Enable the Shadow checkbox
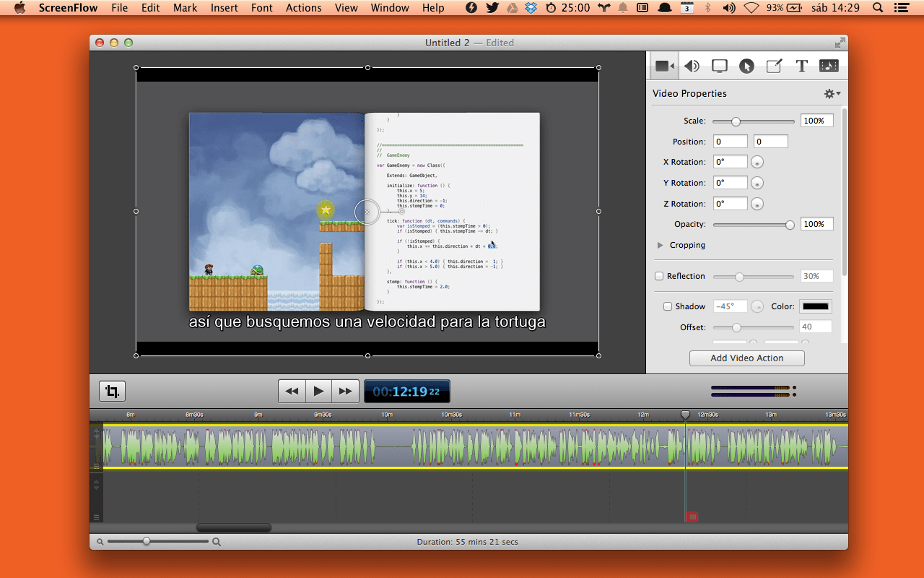This screenshot has width=924, height=578. click(x=668, y=306)
